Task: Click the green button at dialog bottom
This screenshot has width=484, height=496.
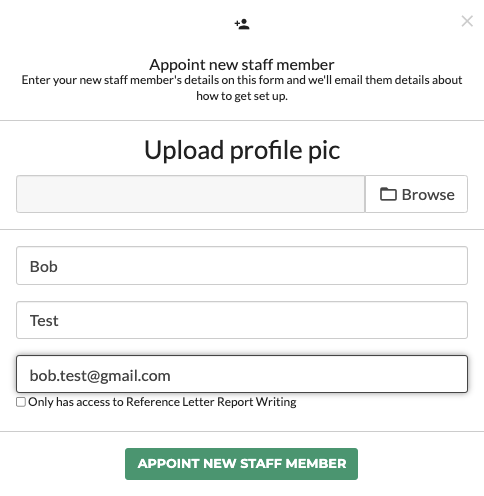Action: pos(241,464)
